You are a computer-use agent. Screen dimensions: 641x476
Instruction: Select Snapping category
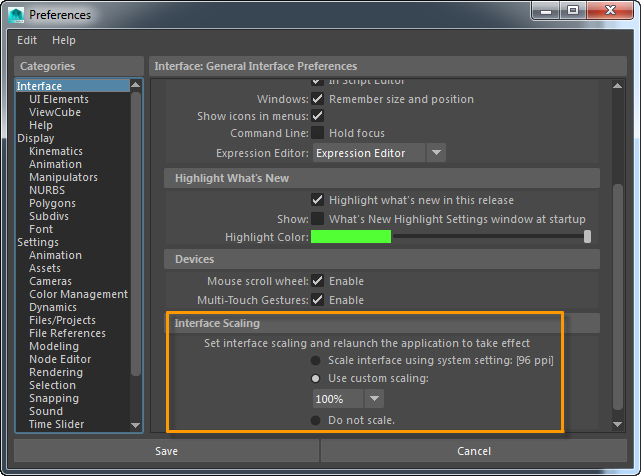point(54,398)
